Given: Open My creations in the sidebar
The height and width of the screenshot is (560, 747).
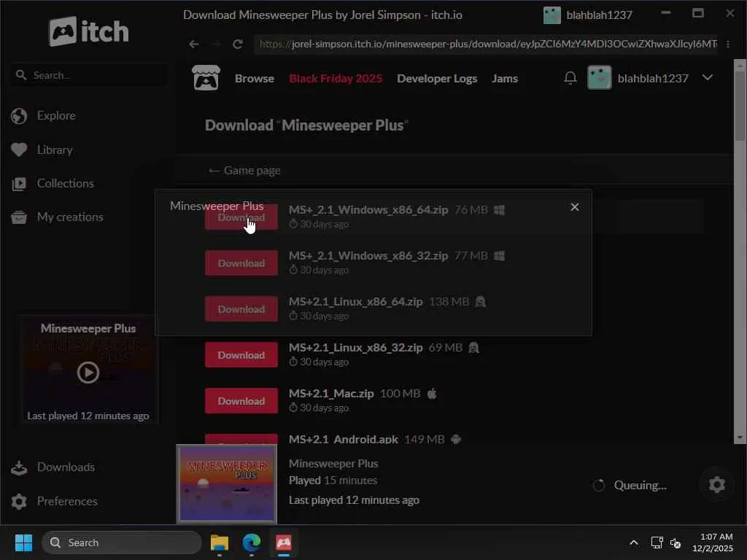Looking at the screenshot, I should (70, 217).
